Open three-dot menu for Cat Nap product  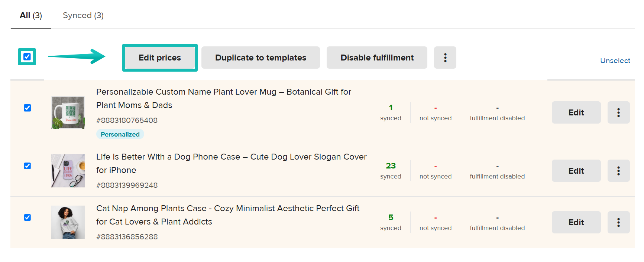[x=618, y=222]
